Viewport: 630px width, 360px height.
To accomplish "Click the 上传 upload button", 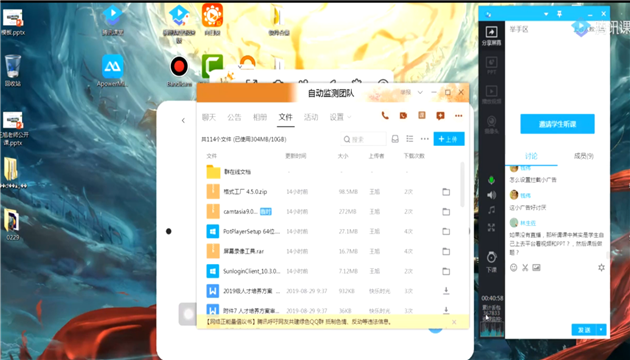I will (449, 139).
